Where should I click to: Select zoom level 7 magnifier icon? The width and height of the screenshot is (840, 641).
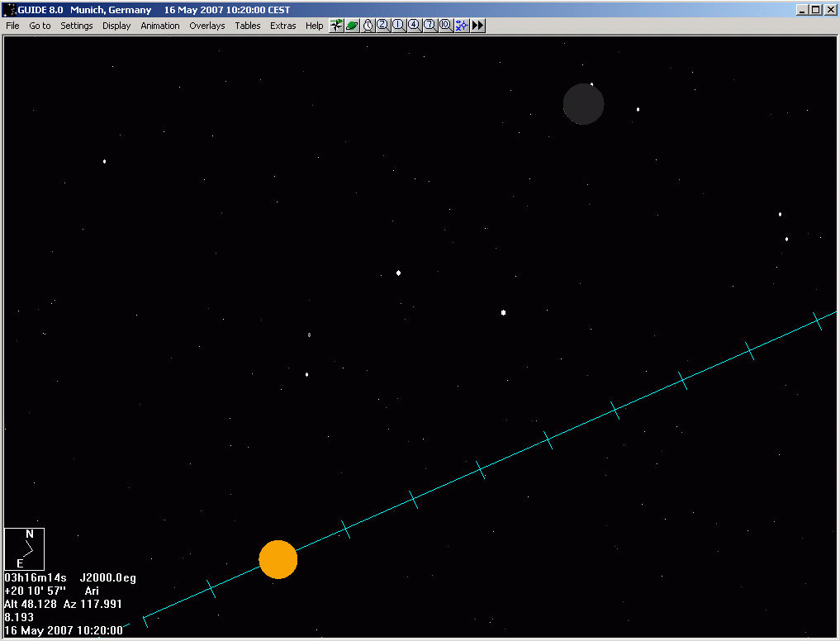click(429, 26)
